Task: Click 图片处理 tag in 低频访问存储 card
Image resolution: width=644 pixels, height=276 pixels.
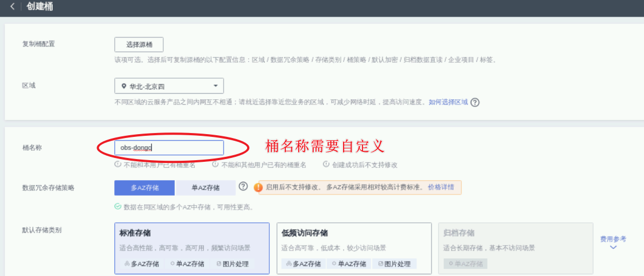Action: click(x=394, y=264)
